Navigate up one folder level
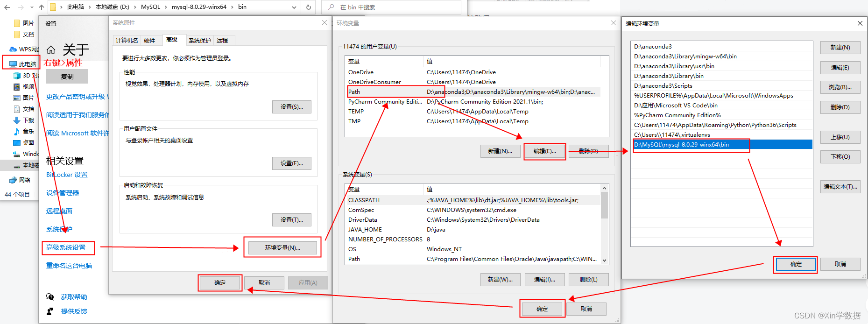This screenshot has height=324, width=868. point(42,7)
